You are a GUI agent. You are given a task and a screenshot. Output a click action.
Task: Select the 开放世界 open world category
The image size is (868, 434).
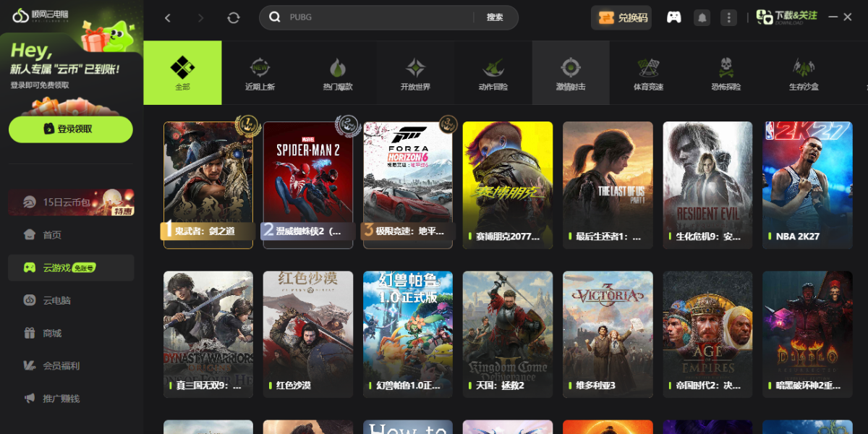[415, 72]
